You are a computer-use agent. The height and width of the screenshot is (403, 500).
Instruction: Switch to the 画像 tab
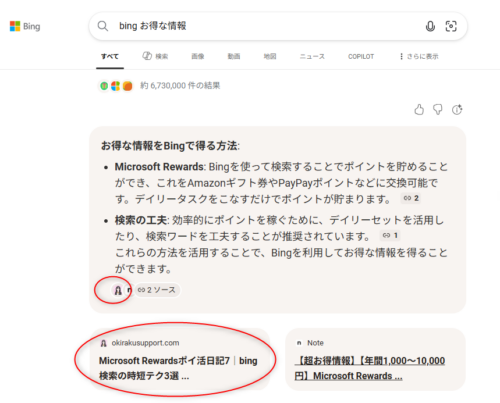click(198, 56)
